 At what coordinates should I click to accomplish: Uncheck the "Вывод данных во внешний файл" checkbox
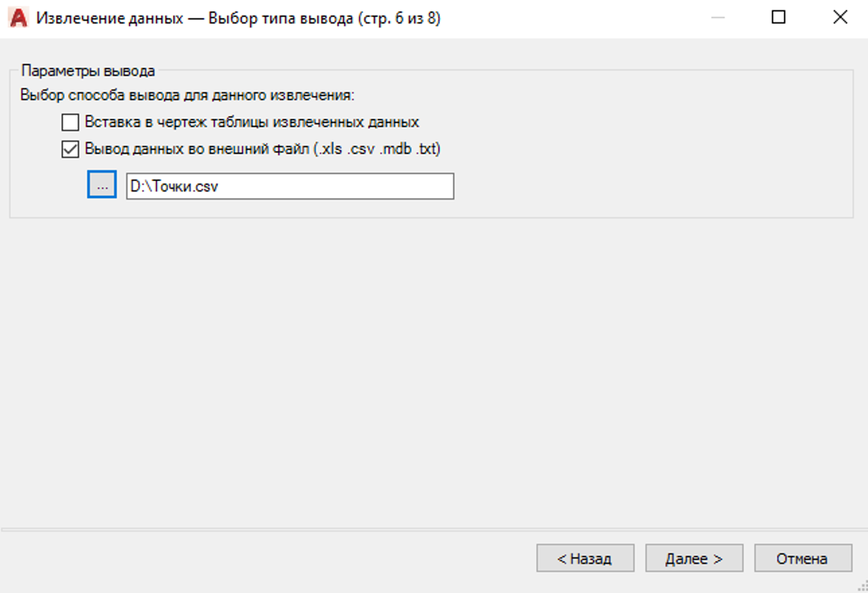click(x=70, y=149)
